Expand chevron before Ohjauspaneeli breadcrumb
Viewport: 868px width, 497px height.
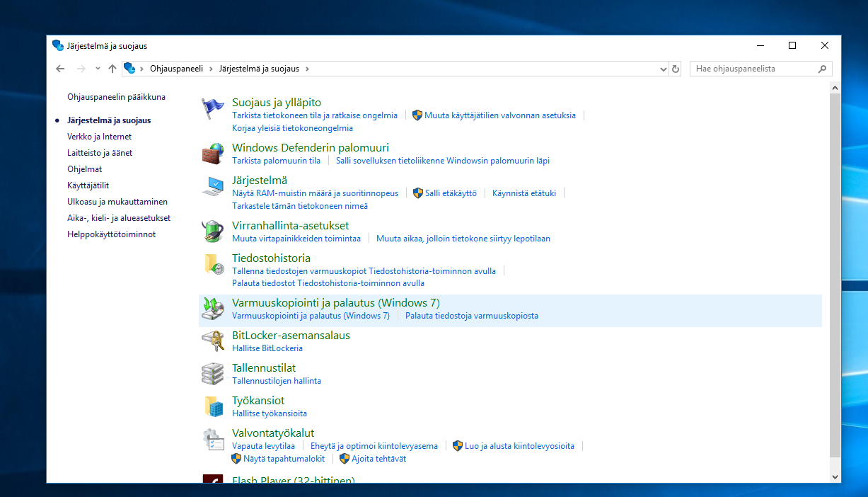pyautogui.click(x=142, y=69)
